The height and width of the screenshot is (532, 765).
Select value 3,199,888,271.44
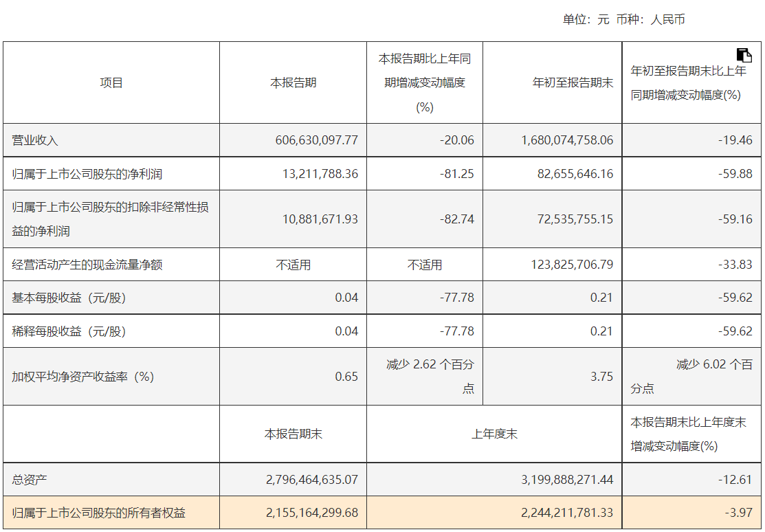coord(567,480)
